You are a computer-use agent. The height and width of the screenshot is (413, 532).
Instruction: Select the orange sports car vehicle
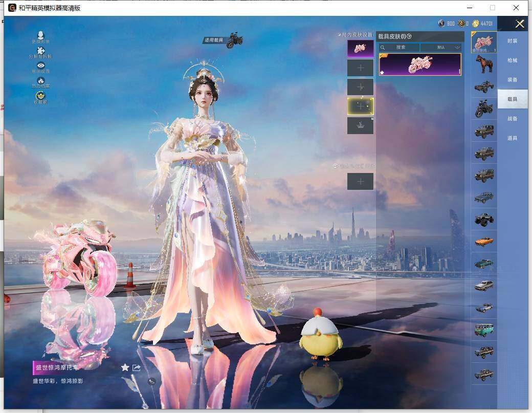pyautogui.click(x=484, y=242)
